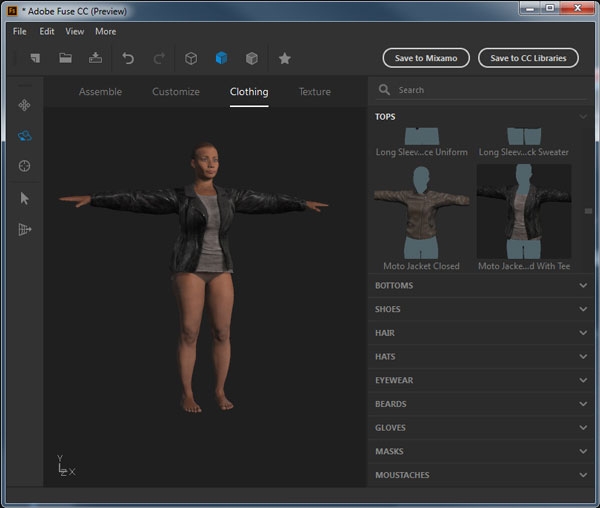This screenshot has height=508, width=600.
Task: Select the wireframe cube view icon
Action: click(x=191, y=58)
